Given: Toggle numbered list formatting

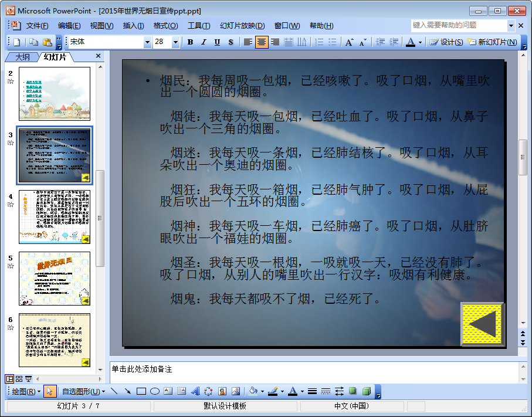Looking at the screenshot, I should pos(319,42).
